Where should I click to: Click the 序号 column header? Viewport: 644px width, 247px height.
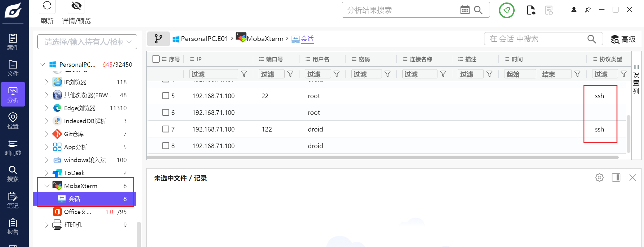tap(174, 59)
